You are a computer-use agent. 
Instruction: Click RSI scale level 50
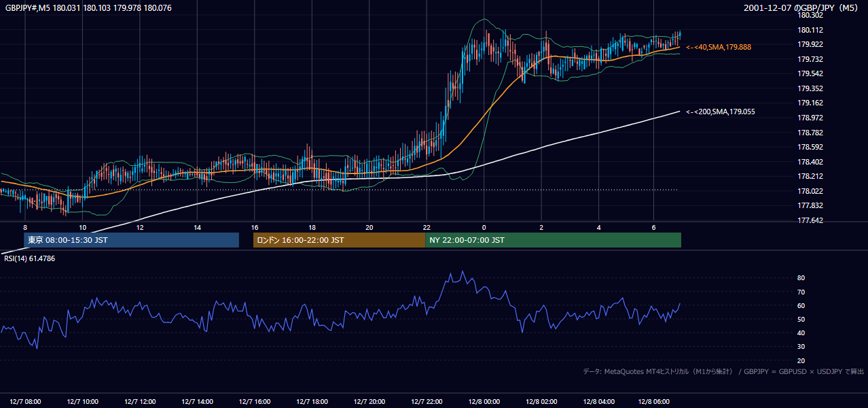click(801, 319)
